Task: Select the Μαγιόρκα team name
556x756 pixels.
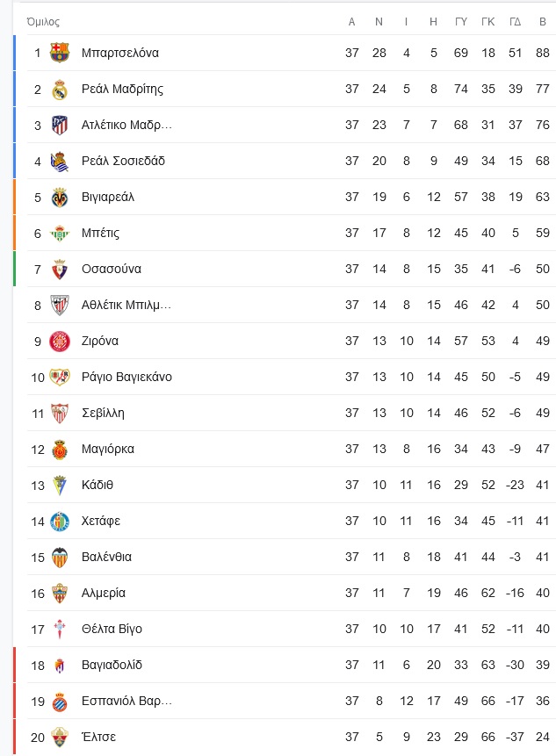Action: pyautogui.click(x=107, y=449)
